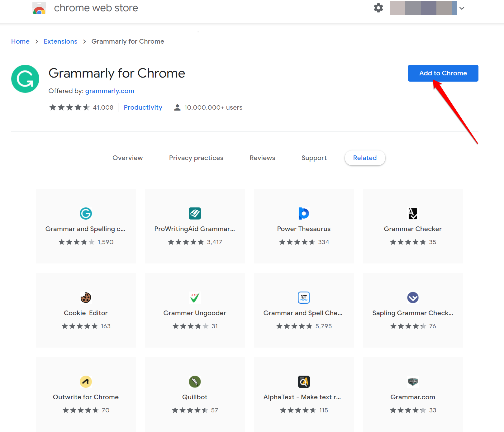Image resolution: width=504 pixels, height=432 pixels.
Task: Open the Cookie-Editor title
Action: click(86, 313)
